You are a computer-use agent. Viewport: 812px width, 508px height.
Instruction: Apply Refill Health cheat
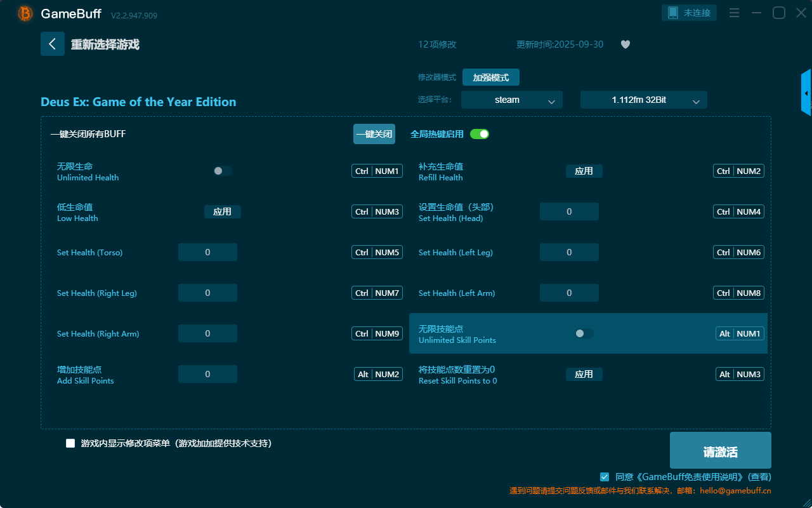[584, 171]
